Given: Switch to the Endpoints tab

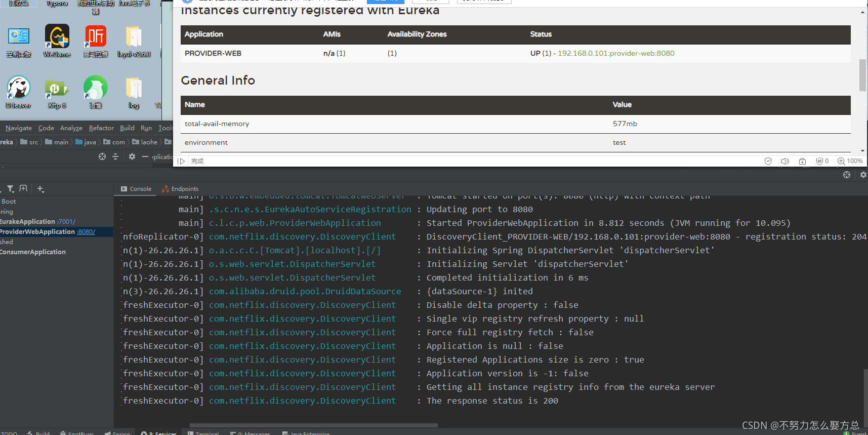Looking at the screenshot, I should 180,189.
